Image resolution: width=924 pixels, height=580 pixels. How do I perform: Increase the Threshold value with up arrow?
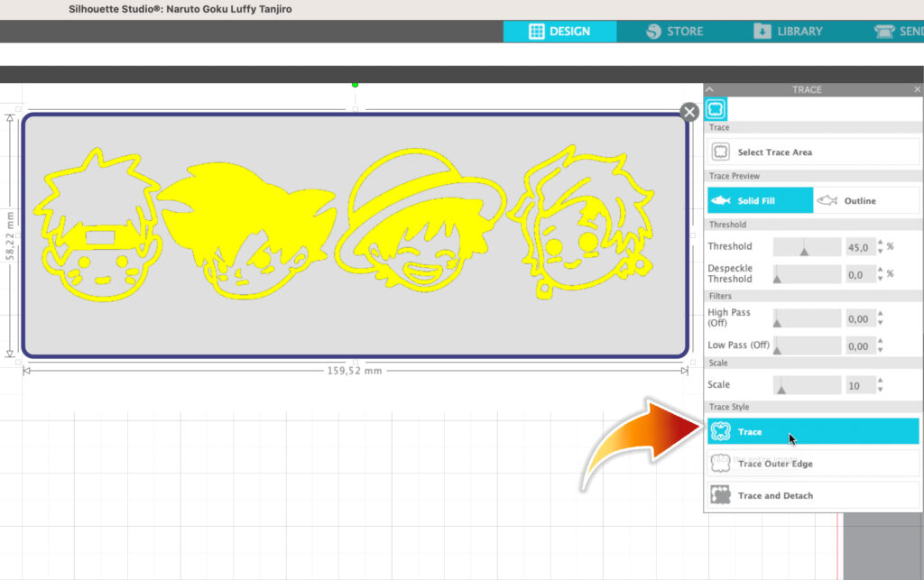pos(880,243)
